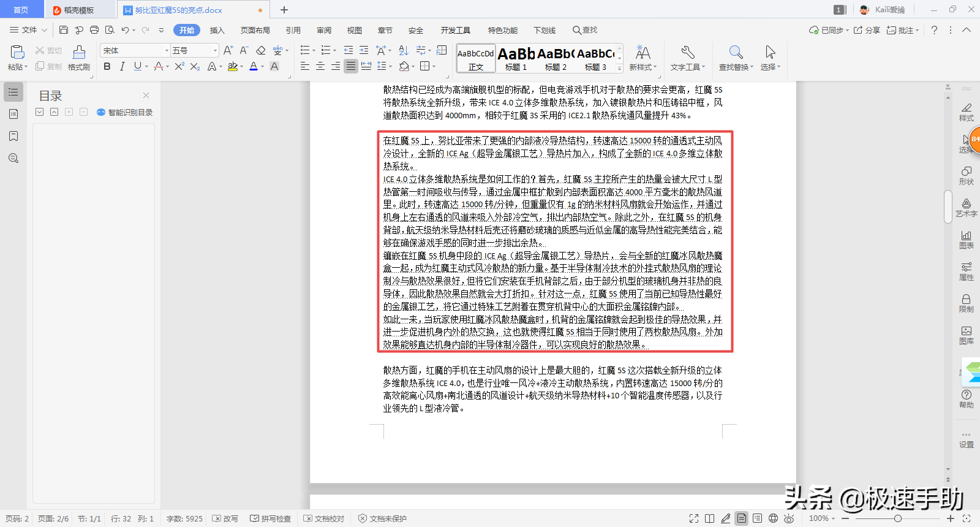
Task: Toggle bold formatting
Action: point(107,66)
